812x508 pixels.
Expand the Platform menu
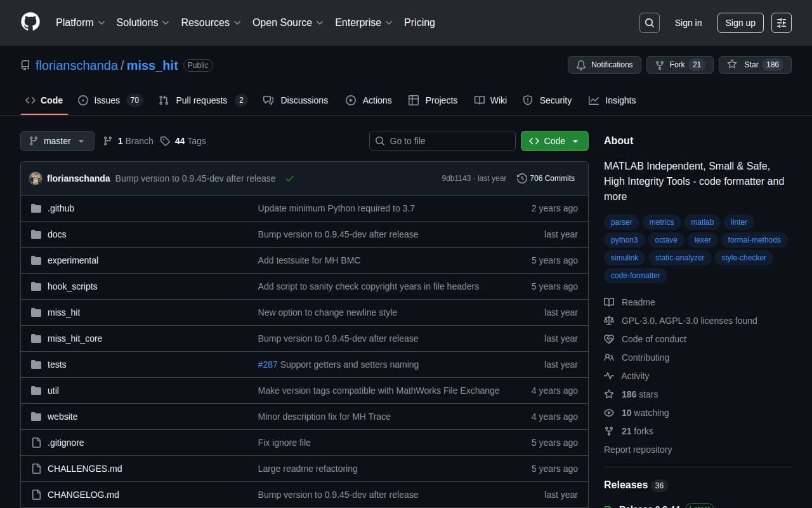[x=80, y=23]
